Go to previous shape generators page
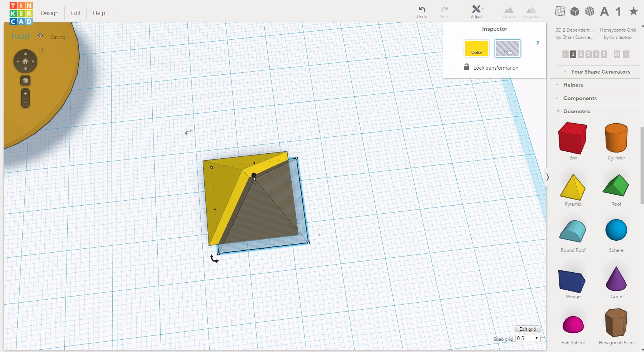The image size is (644, 352). [x=565, y=54]
